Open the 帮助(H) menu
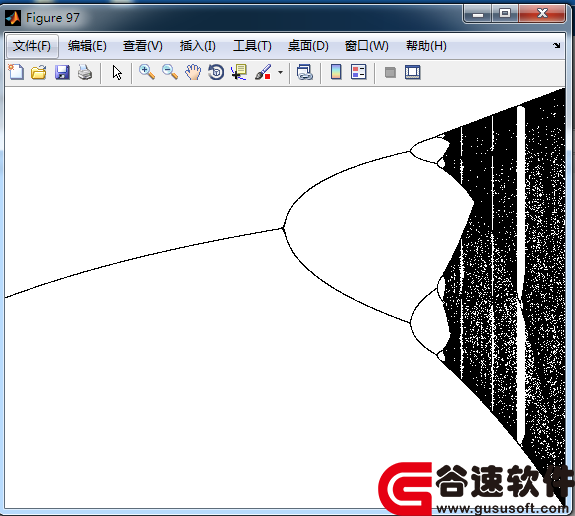 pos(426,46)
